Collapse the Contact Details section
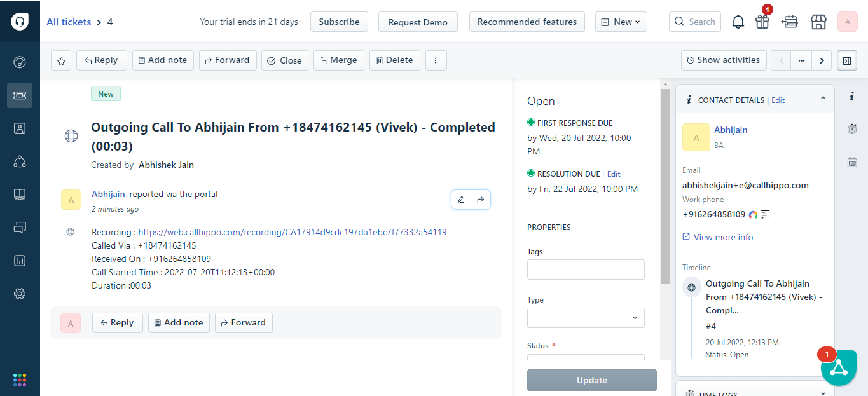This screenshot has height=396, width=868. coord(823,99)
